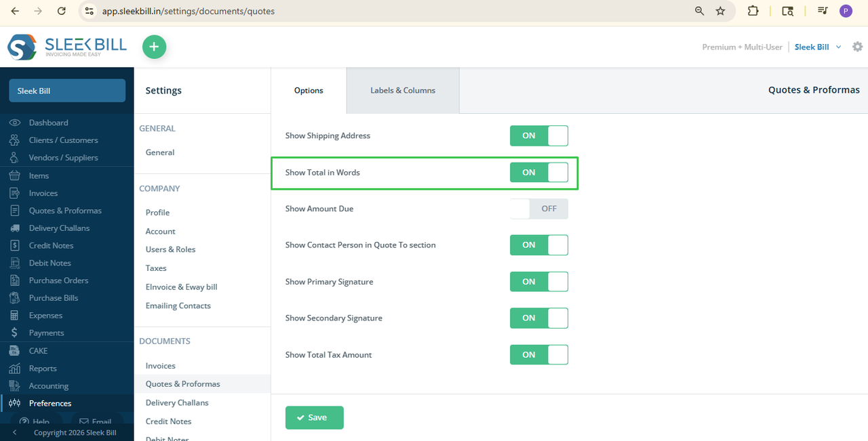Viewport: 868px width, 441px height.
Task: Turn on Show Amount Due switch
Action: [539, 209]
